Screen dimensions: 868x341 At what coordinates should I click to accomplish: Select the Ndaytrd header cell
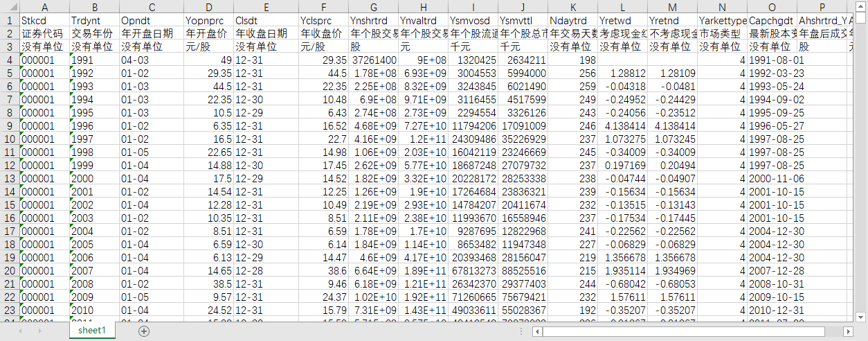572,20
